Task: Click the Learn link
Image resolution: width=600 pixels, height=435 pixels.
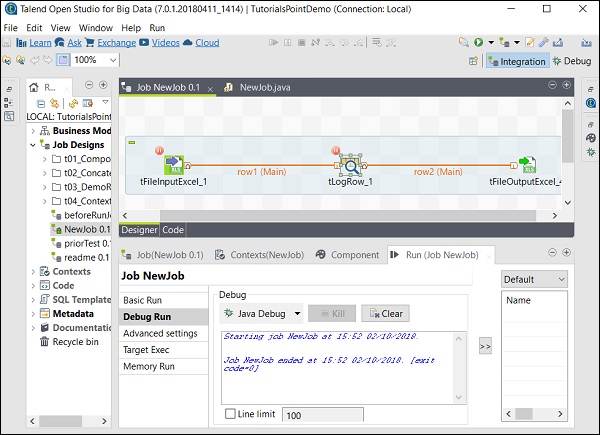Action: click(x=40, y=43)
